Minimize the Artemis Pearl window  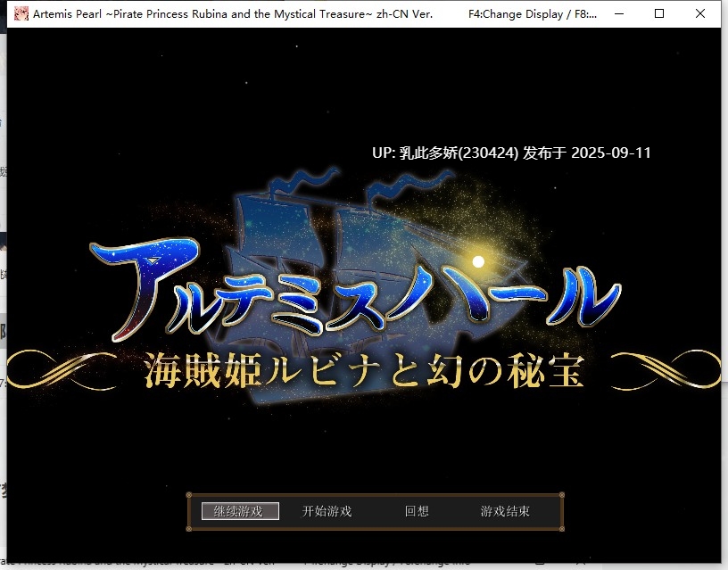point(619,14)
